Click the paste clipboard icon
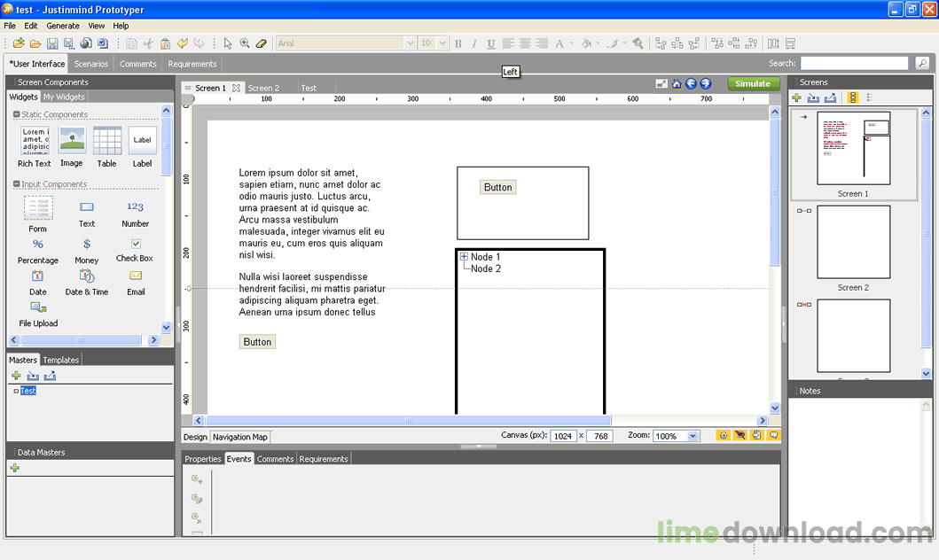Screen dimensions: 939x560 (165, 43)
